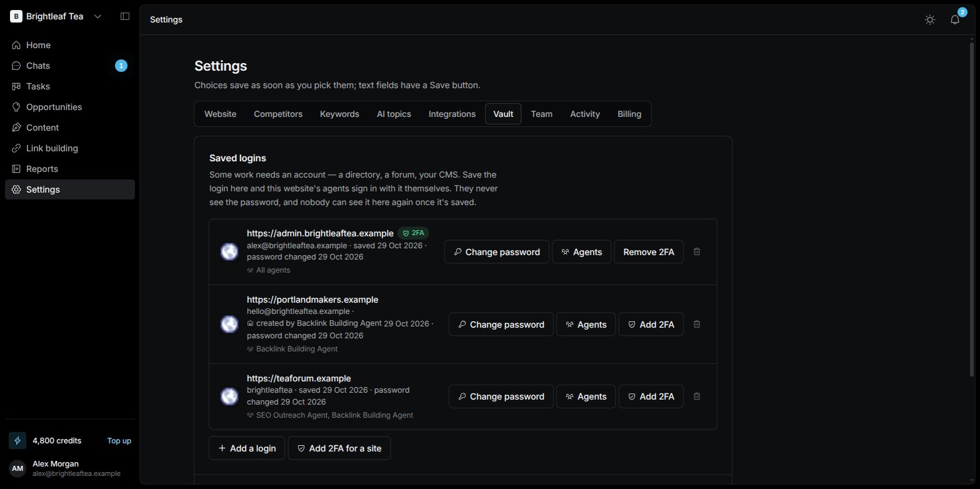Viewport: 980px width, 489px height.
Task: Change password for portlandmakers.example
Action: 501,325
